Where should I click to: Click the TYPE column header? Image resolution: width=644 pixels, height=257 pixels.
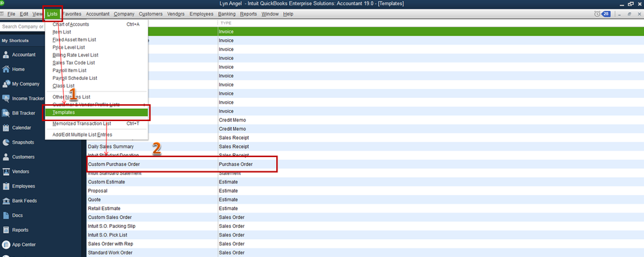click(x=226, y=23)
